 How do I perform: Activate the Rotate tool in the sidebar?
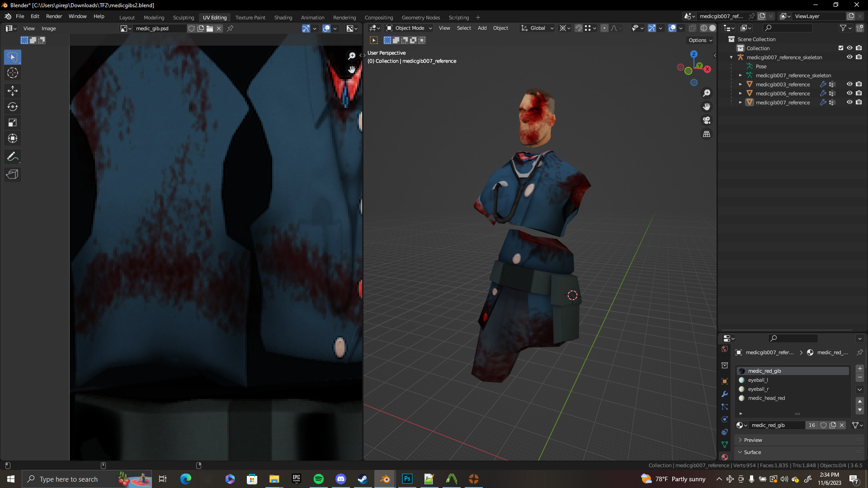click(x=12, y=107)
